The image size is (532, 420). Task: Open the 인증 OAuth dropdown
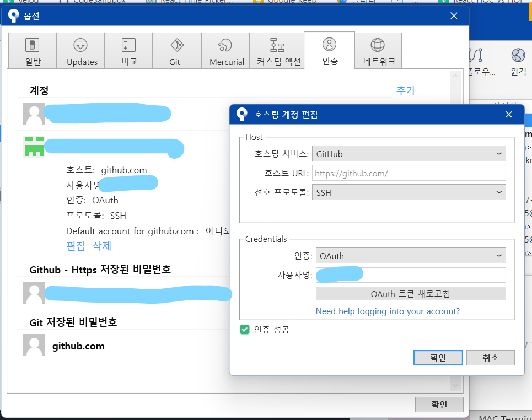pos(411,255)
